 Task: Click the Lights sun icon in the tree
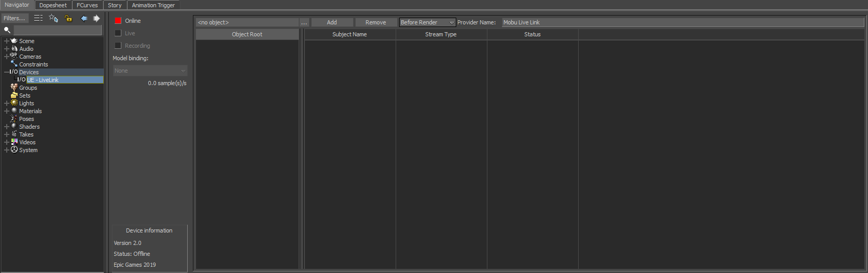(14, 103)
